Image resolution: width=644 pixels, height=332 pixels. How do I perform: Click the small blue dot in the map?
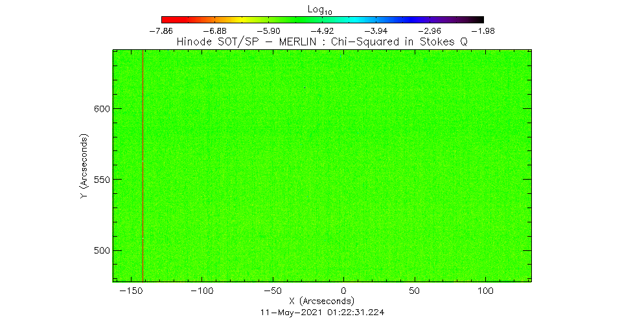(x=305, y=87)
